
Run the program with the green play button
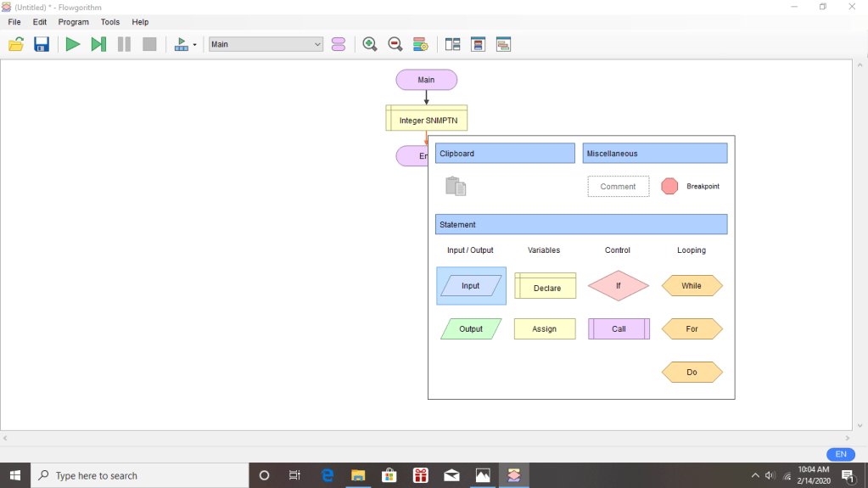73,44
